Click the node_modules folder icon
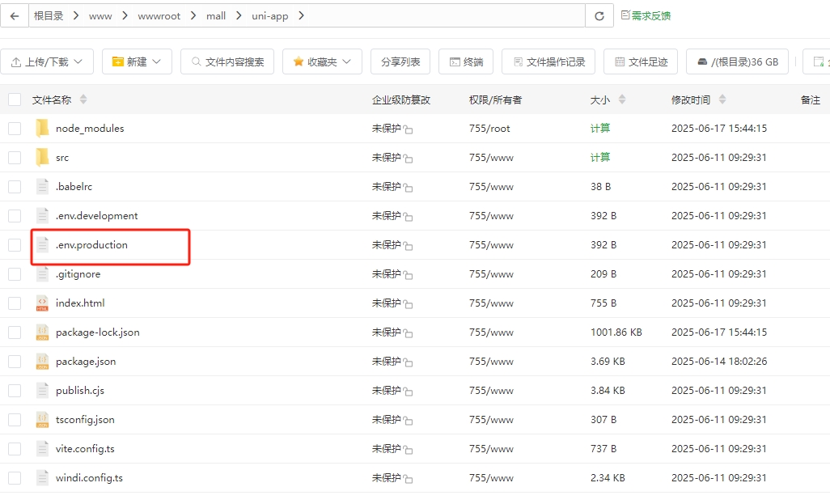Image resolution: width=830 pixels, height=504 pixels. pyautogui.click(x=42, y=127)
